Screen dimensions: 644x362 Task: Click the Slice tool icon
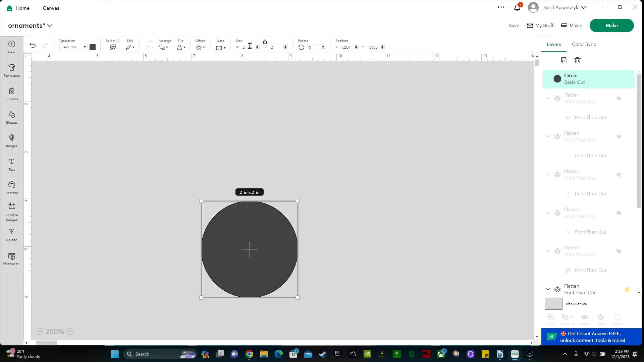[x=550, y=317]
